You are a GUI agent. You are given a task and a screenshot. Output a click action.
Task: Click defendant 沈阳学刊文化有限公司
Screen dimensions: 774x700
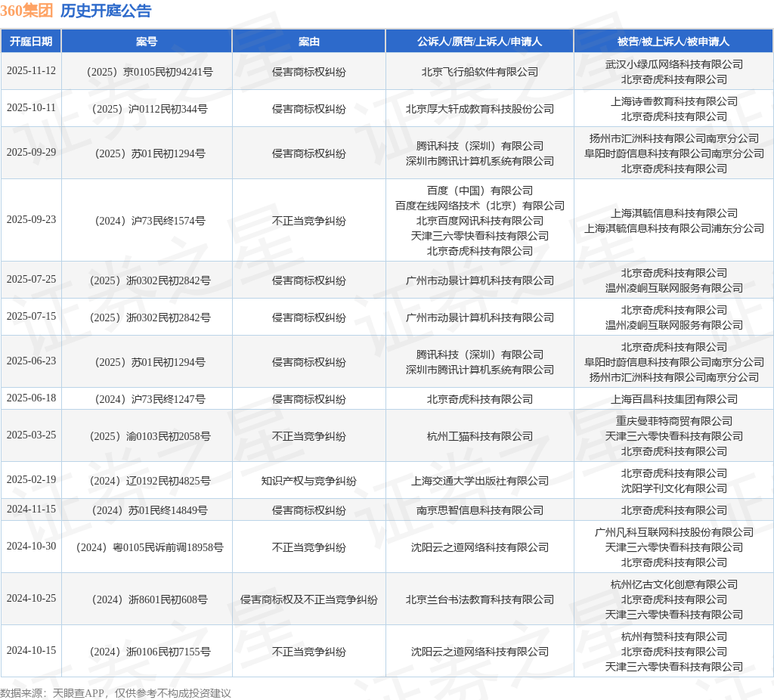pyautogui.click(x=673, y=489)
